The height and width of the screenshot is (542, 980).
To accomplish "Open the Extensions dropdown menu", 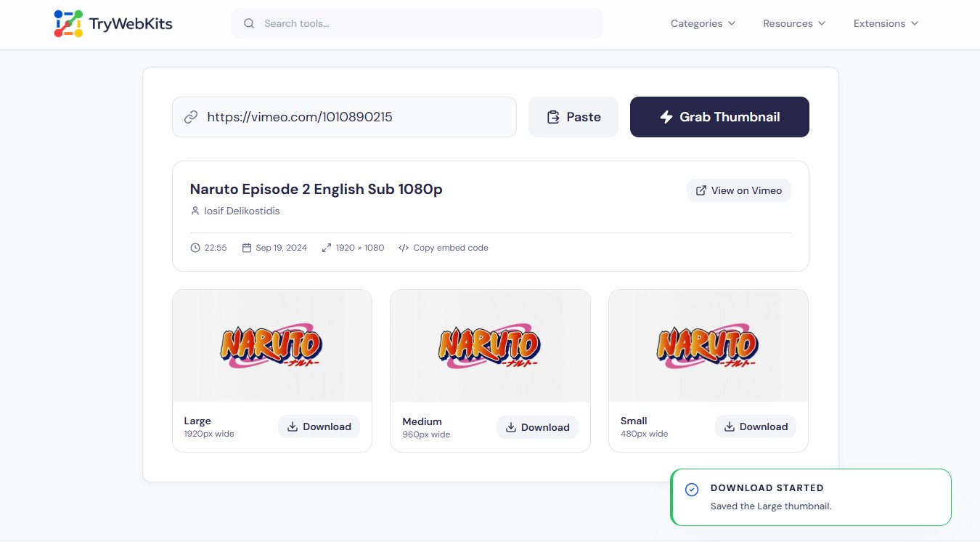I will tap(886, 23).
